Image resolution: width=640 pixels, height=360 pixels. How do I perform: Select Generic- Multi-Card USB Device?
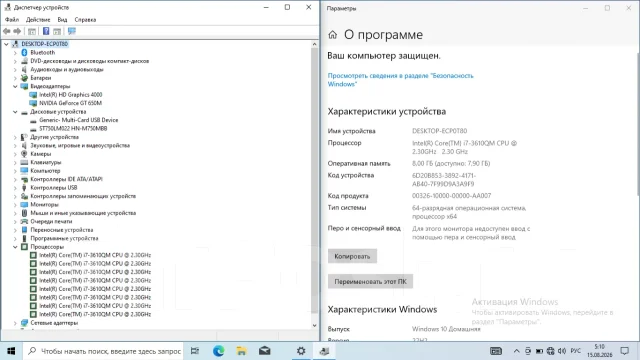click(78, 120)
